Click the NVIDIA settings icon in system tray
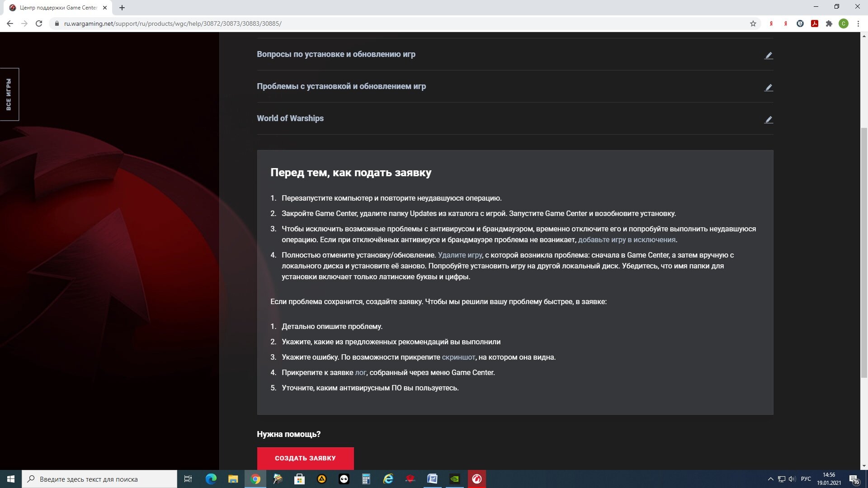Viewport: 868px width, 488px height. coord(454,479)
